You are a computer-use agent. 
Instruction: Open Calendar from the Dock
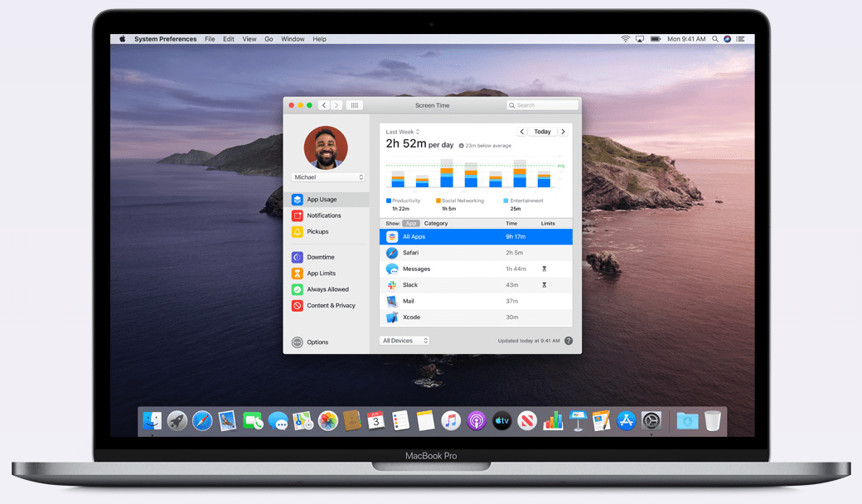coord(376,421)
